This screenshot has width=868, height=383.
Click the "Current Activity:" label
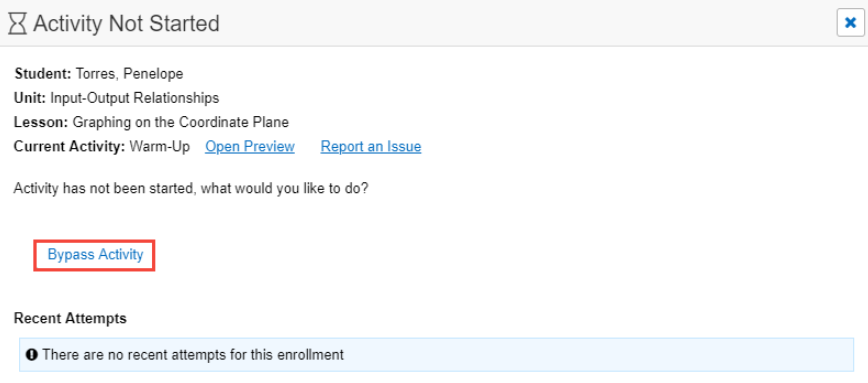70,147
